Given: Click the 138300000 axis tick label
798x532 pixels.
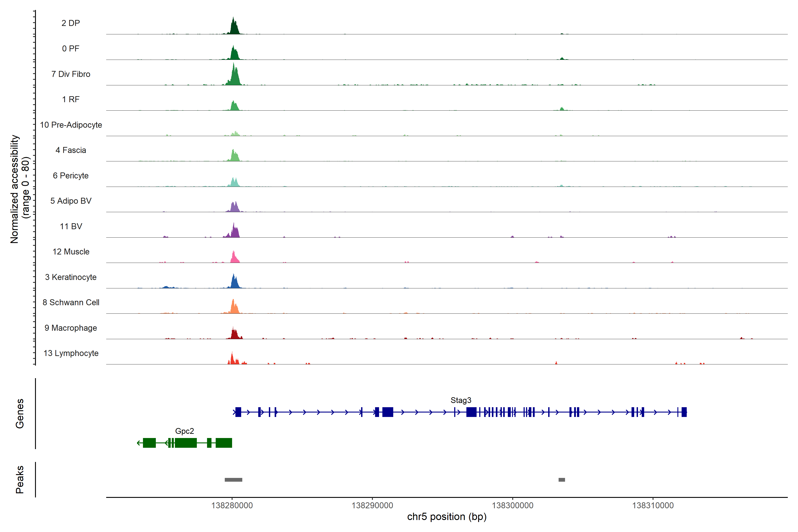Looking at the screenshot, I should pos(512,505).
